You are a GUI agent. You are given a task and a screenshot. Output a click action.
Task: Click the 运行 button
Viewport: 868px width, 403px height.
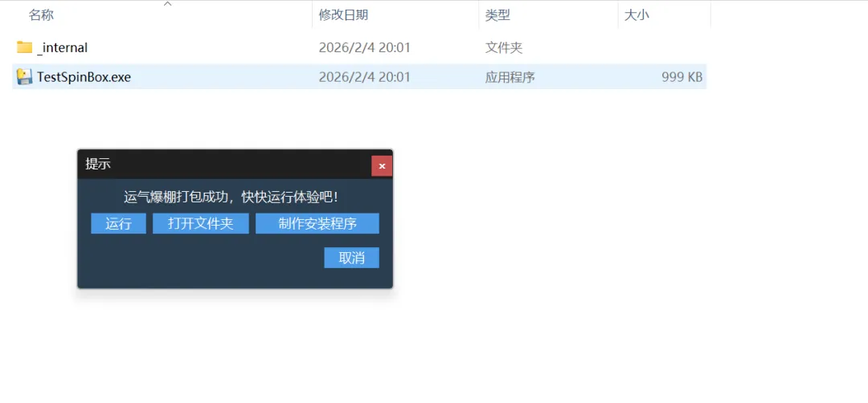pyautogui.click(x=118, y=224)
